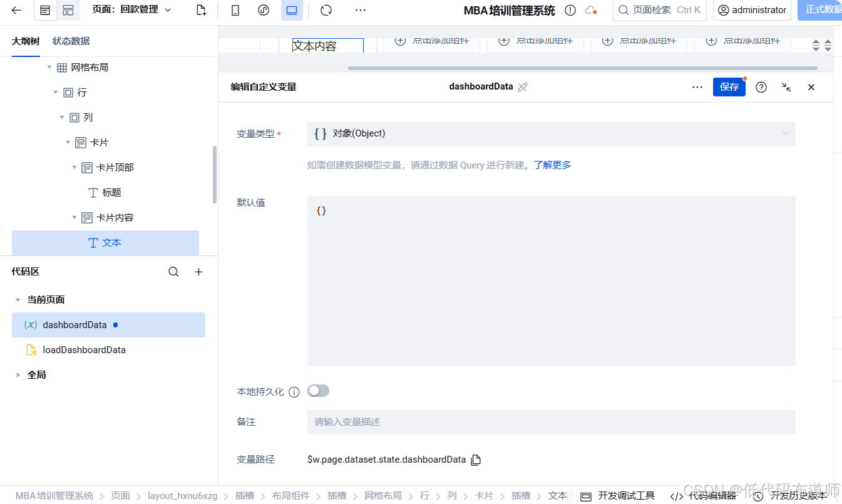
Task: Collapse the 卡片 tree node arrow
Action: pyautogui.click(x=68, y=142)
